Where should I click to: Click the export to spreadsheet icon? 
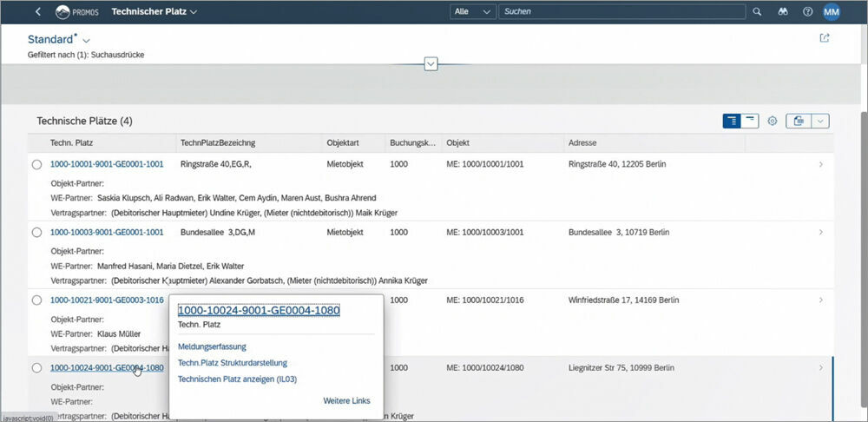799,122
